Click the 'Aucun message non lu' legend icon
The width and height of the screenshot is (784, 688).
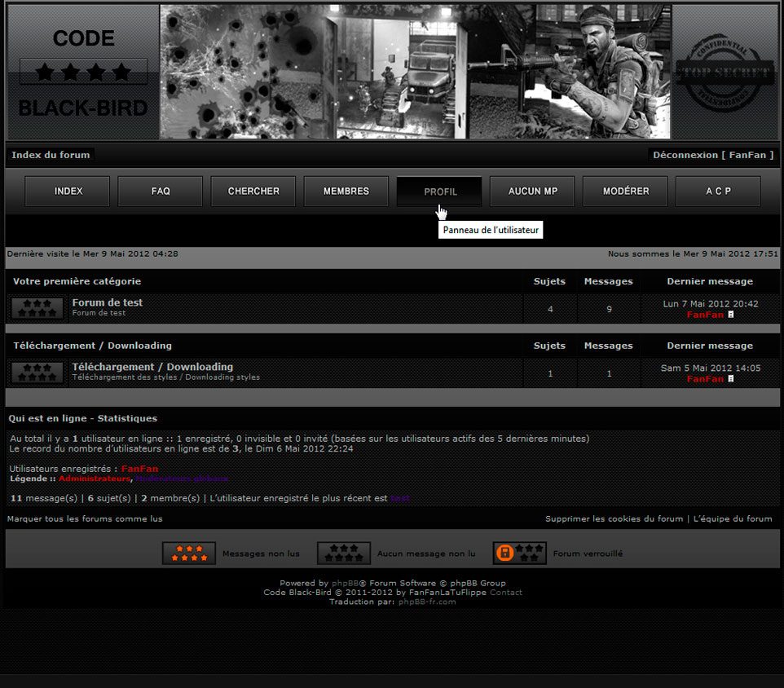coord(344,553)
